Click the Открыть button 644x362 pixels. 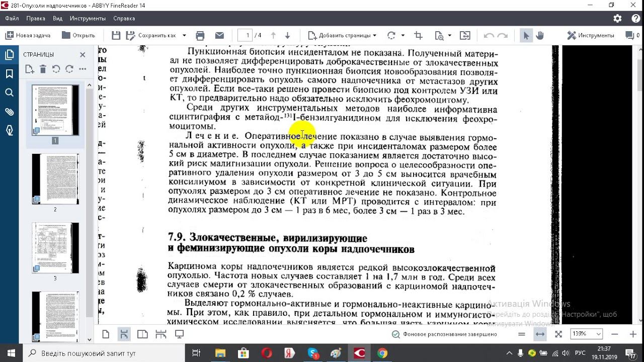coord(78,35)
